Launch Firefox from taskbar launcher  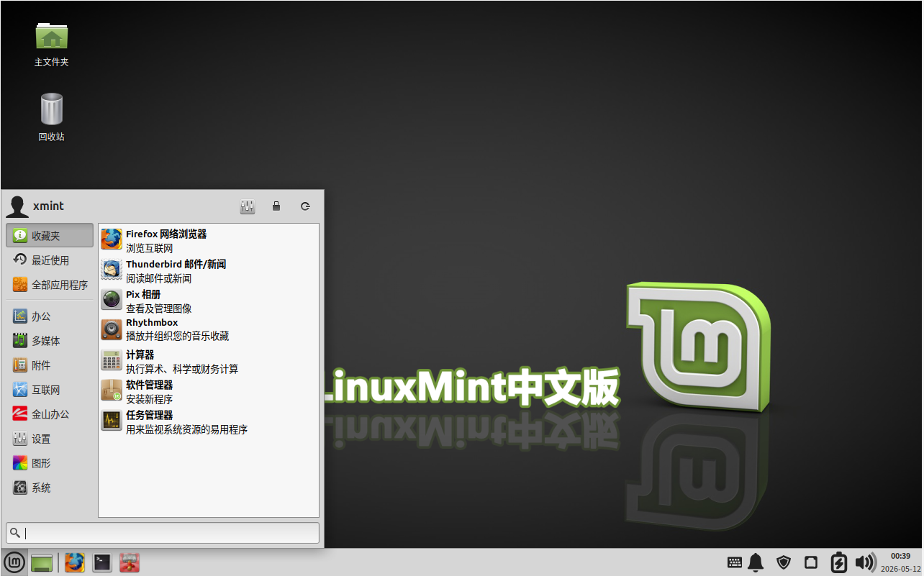tap(75, 562)
